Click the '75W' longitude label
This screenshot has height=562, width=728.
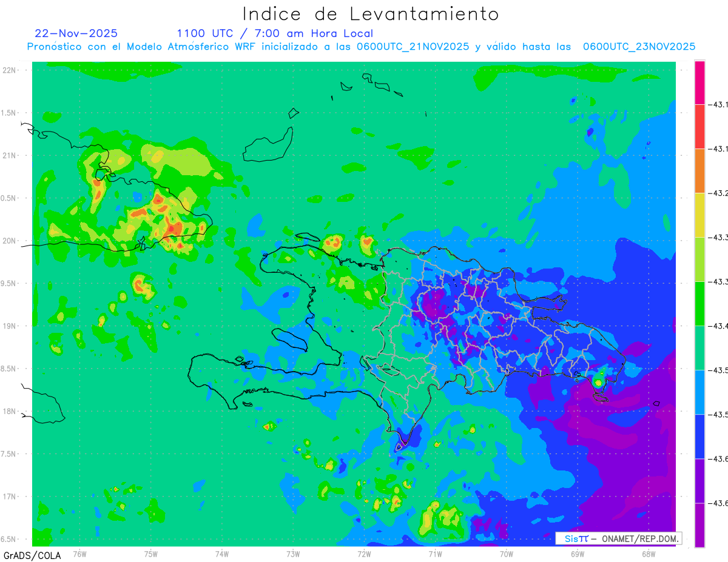click(151, 554)
